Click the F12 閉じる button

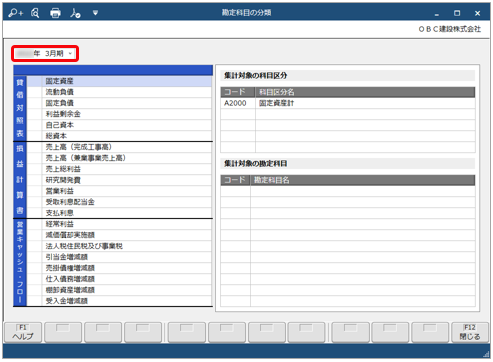[x=470, y=332]
